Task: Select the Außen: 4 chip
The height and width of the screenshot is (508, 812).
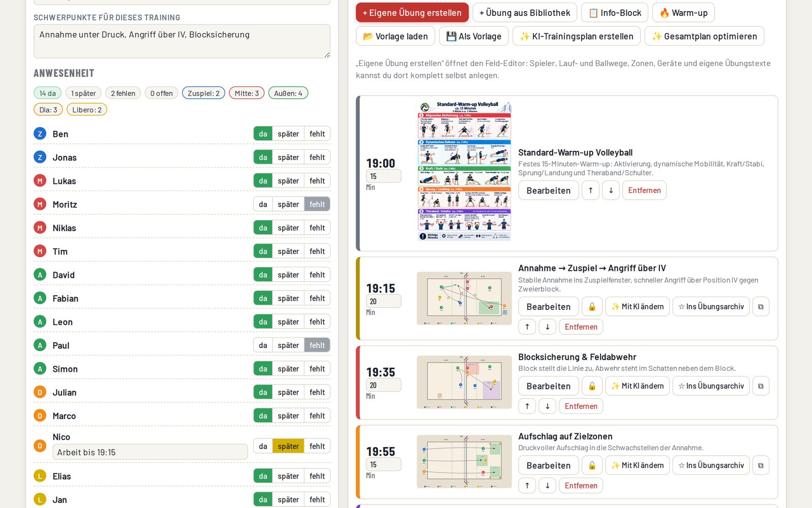Action: click(x=288, y=93)
